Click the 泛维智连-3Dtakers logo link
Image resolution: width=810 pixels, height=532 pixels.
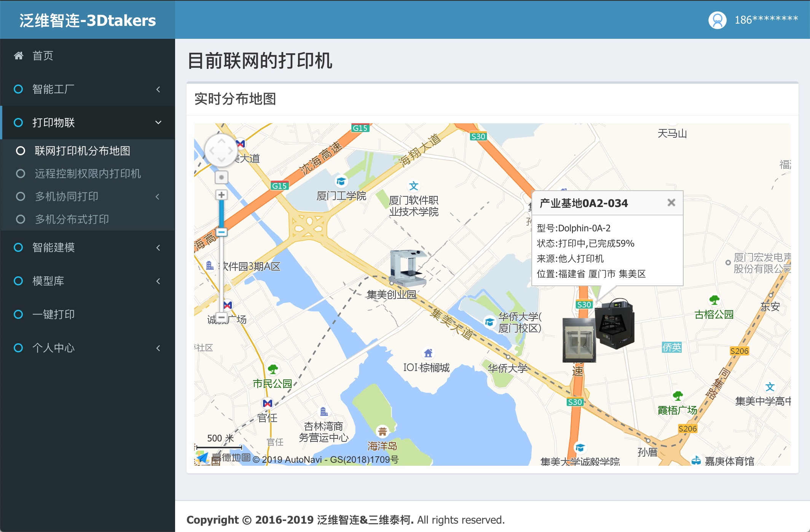[x=88, y=20]
